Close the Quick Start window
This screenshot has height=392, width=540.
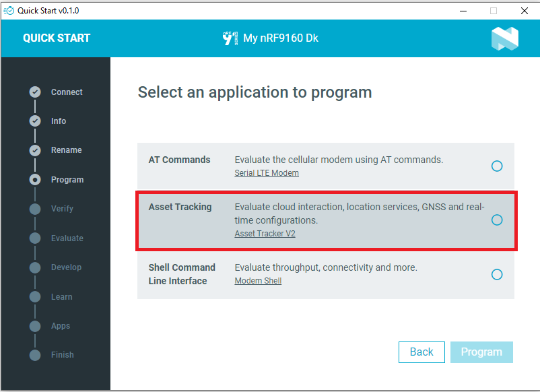click(524, 11)
